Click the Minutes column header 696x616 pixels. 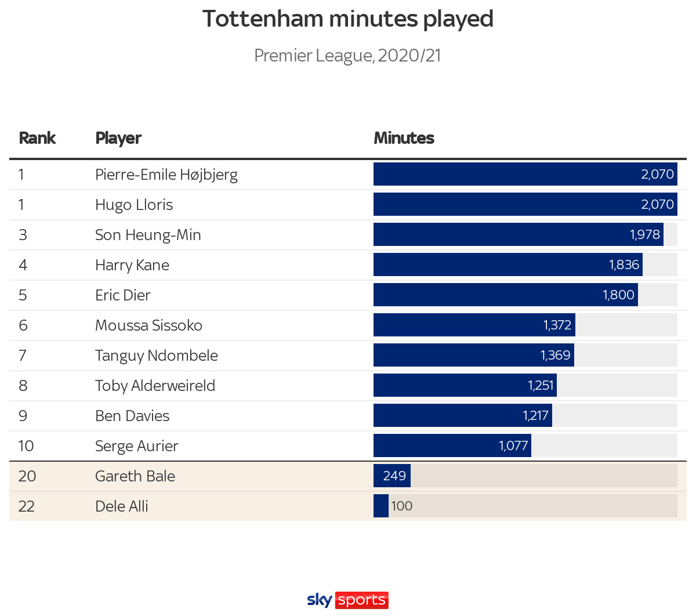[404, 138]
